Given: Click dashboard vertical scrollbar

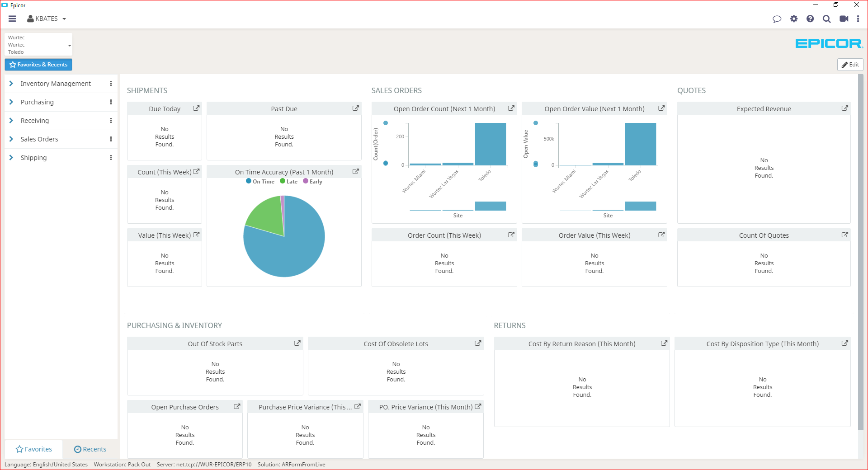Looking at the screenshot, I should [x=861, y=252].
